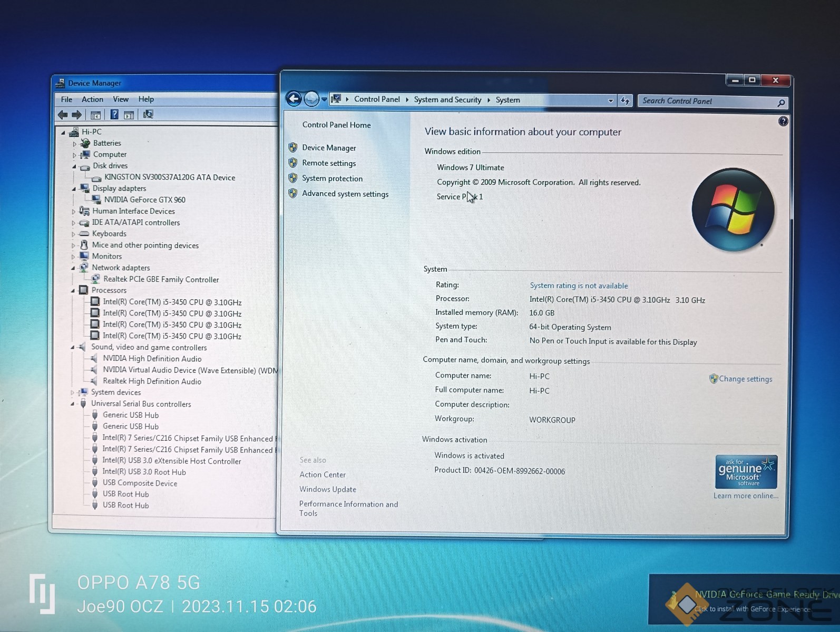Open the Device Manager link in sidebar
The height and width of the screenshot is (632, 840).
click(329, 148)
